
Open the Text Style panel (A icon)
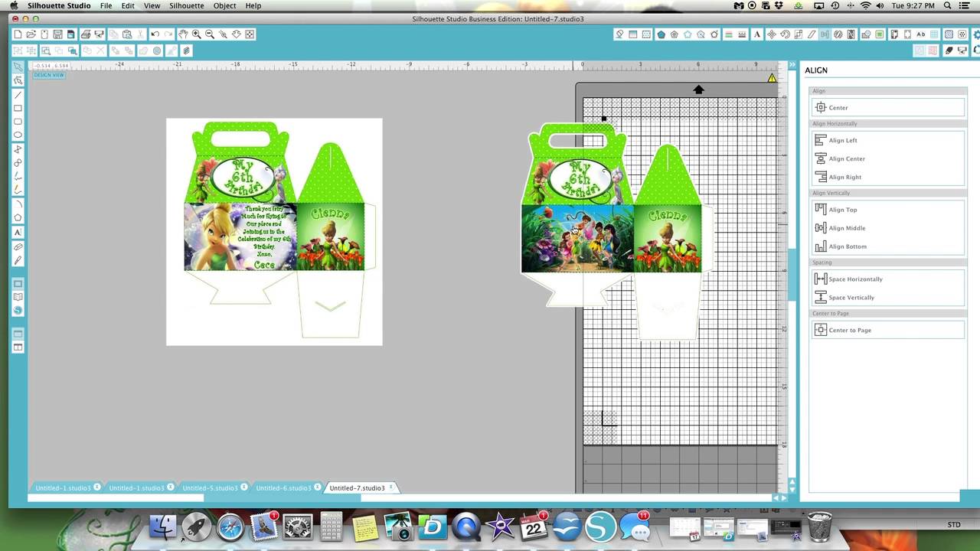(757, 34)
